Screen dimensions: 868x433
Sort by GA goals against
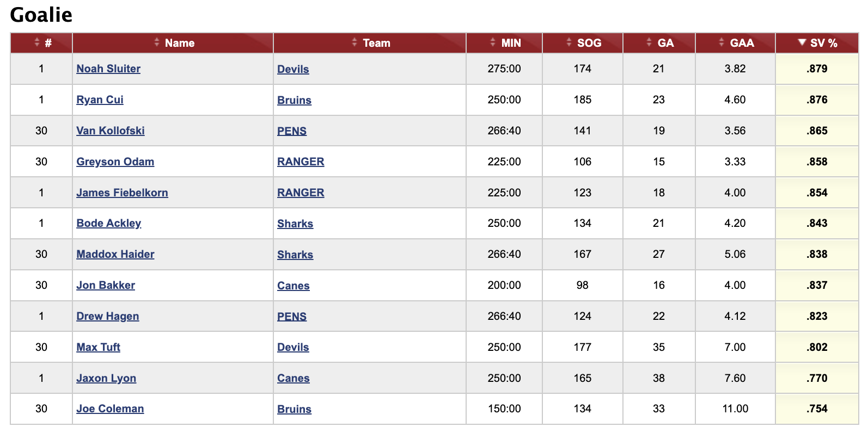click(x=659, y=43)
